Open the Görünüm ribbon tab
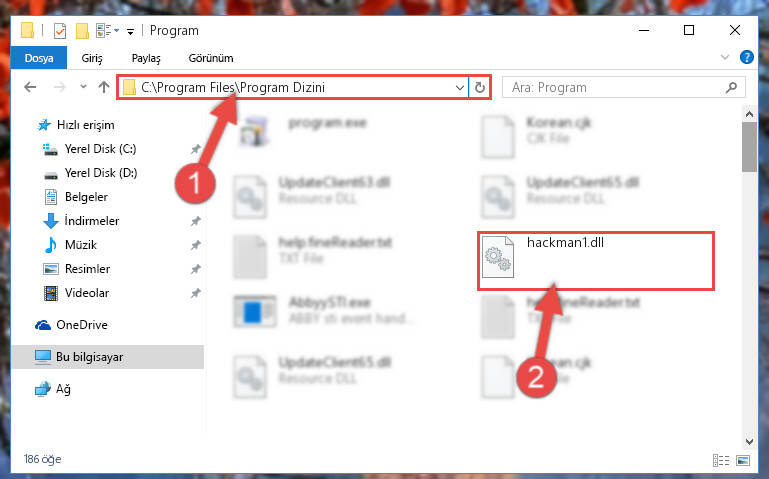The image size is (769, 479). tap(211, 58)
